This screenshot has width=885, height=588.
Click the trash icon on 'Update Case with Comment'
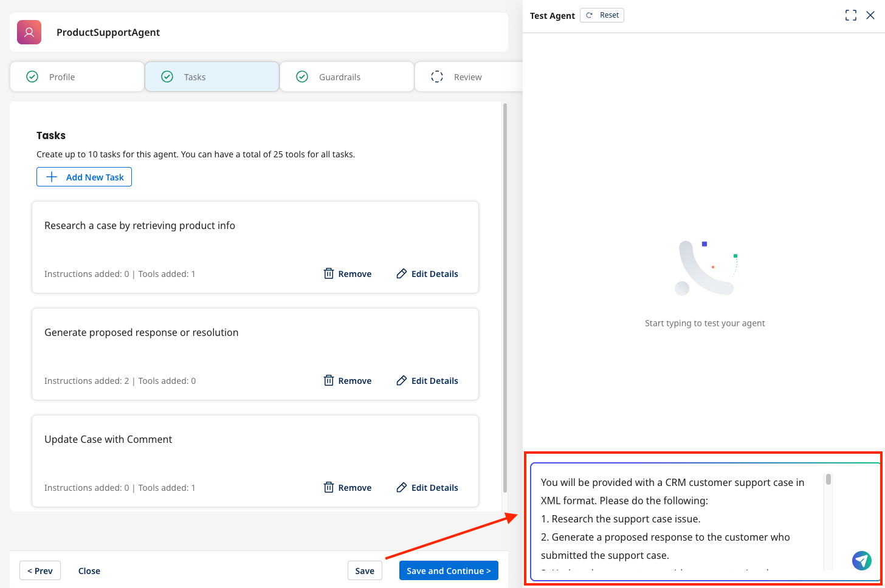pyautogui.click(x=328, y=487)
